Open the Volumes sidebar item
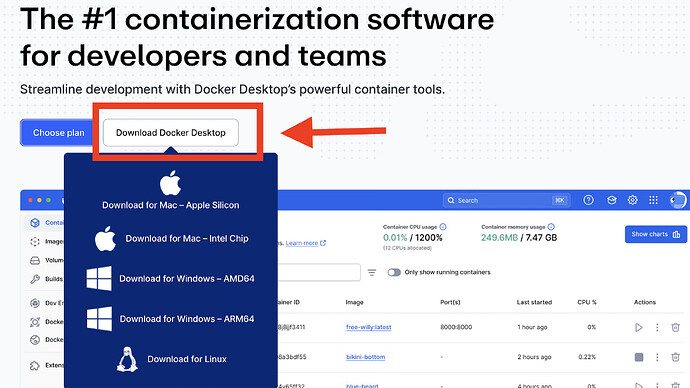 click(46, 260)
